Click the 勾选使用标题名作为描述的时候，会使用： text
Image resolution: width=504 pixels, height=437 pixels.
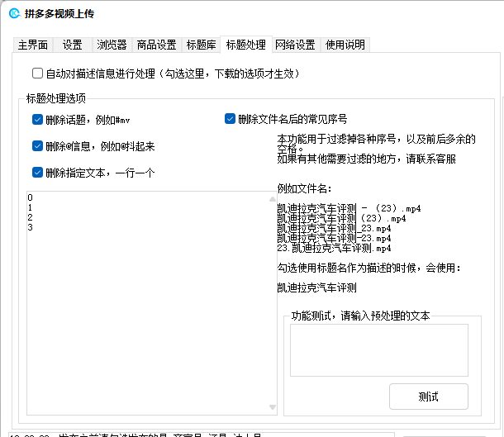click(369, 268)
